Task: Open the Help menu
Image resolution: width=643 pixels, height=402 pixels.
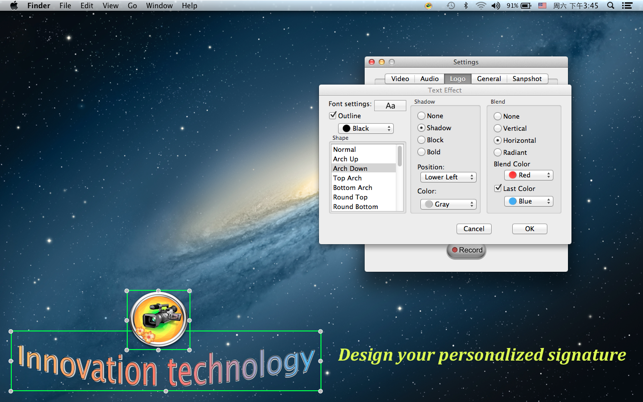Action: pyautogui.click(x=189, y=5)
